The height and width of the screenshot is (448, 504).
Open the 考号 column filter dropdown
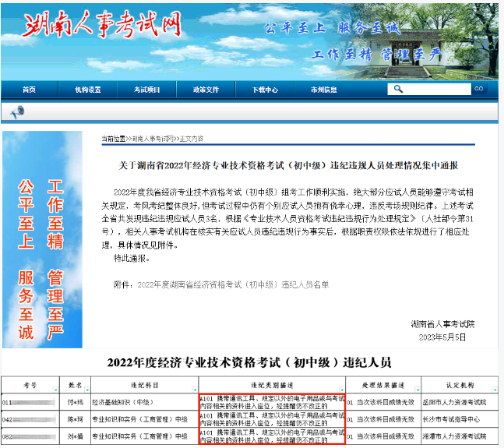coord(55,390)
